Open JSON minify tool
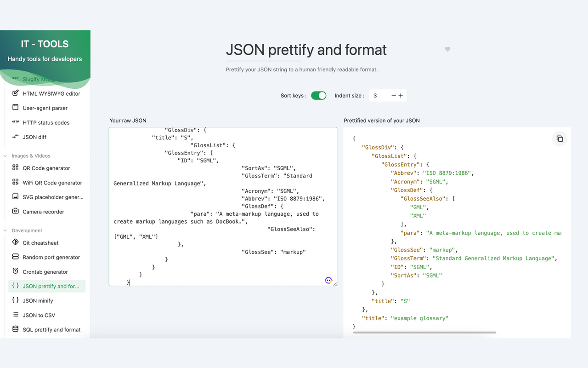The width and height of the screenshot is (588, 368). pyautogui.click(x=38, y=301)
